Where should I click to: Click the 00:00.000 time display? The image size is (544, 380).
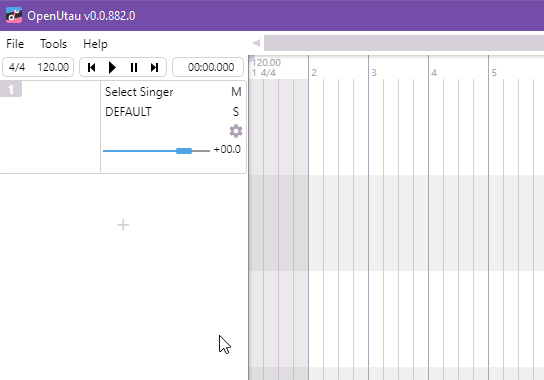pos(208,67)
